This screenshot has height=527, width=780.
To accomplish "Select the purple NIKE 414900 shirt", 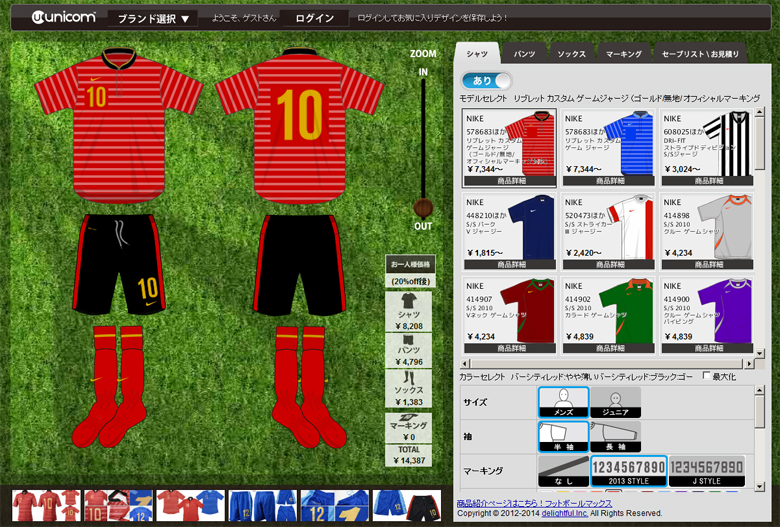I will pyautogui.click(x=707, y=315).
